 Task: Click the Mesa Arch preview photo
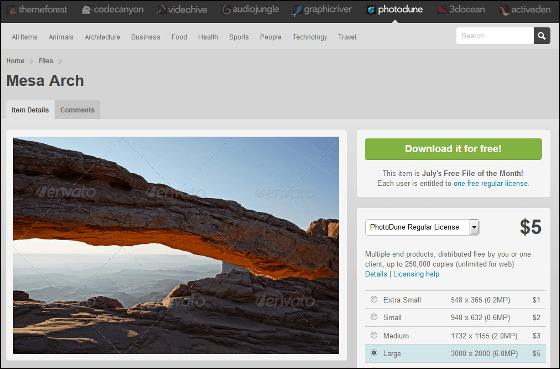pyautogui.click(x=176, y=245)
